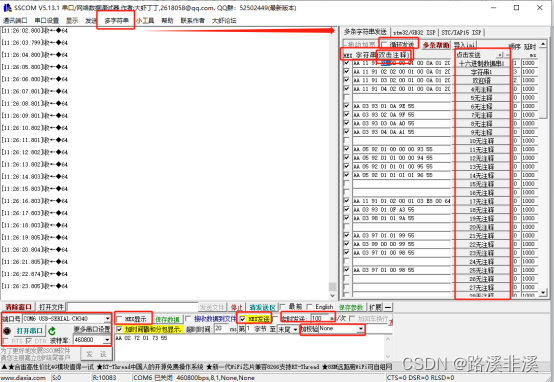Open the 端口号 COM6 USB-SERIAL port dropdown
This screenshot has height=382, width=554.
[107, 319]
